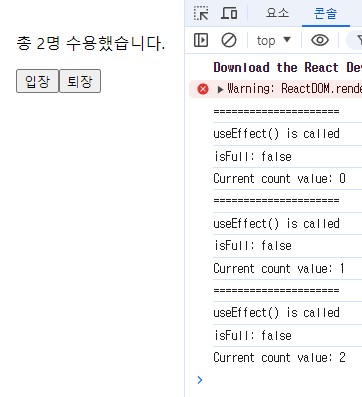Screen dimensions: 362x397
Task: Click the 퇴장 button
Action: (x=80, y=81)
